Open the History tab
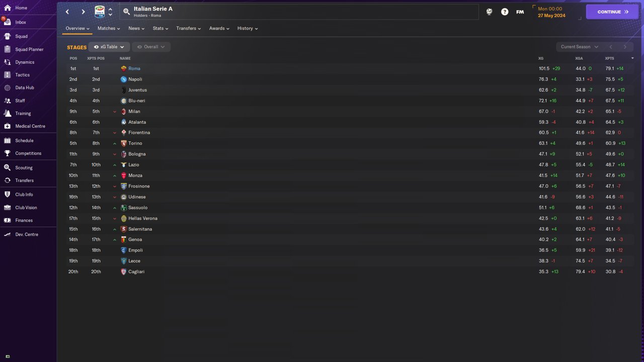Image resolution: width=644 pixels, height=362 pixels. tap(248, 28)
